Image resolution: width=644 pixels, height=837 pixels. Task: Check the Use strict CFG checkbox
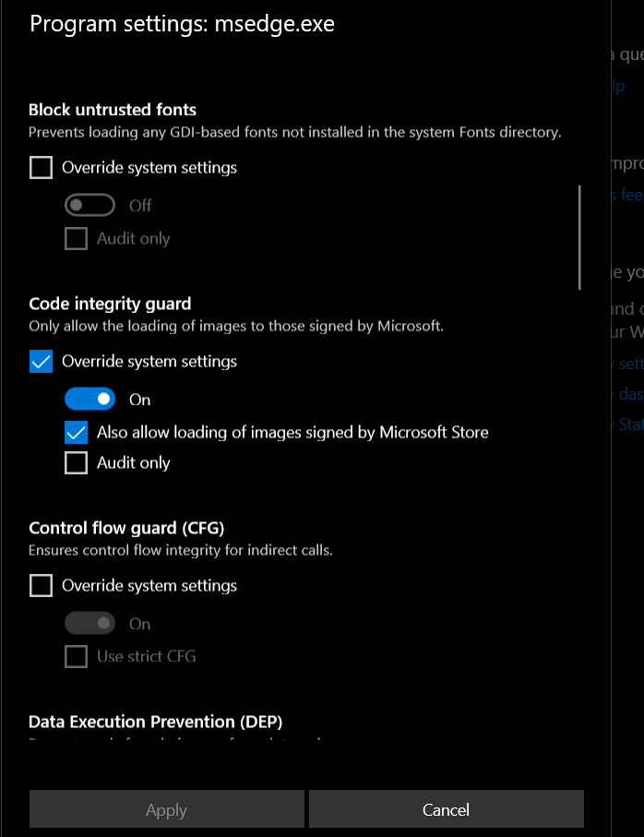[x=77, y=657]
